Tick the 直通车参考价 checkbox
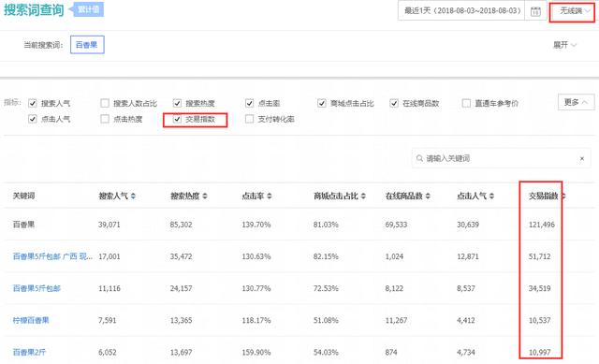 pos(466,103)
